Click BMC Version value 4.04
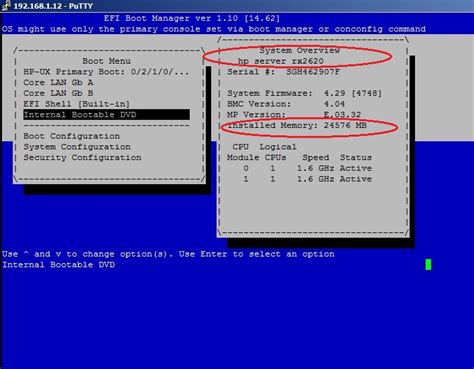 point(334,104)
